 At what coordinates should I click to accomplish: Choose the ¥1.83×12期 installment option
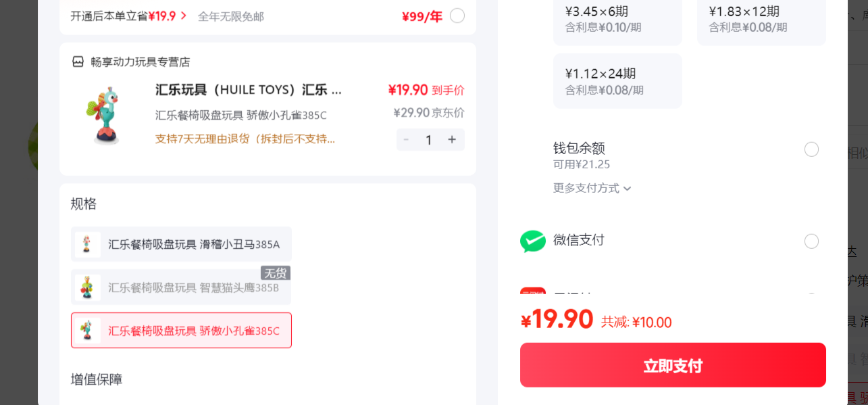[761, 20]
